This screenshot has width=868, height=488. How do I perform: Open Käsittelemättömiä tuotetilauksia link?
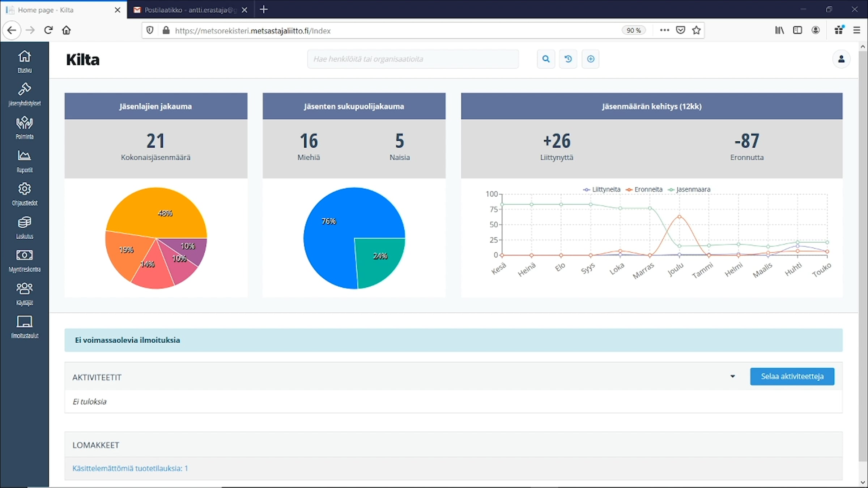click(130, 468)
